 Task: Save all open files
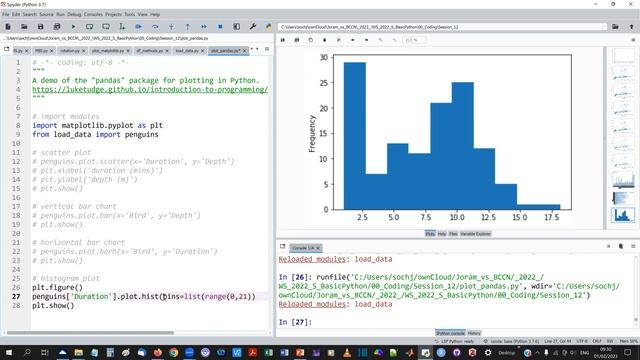(x=57, y=27)
